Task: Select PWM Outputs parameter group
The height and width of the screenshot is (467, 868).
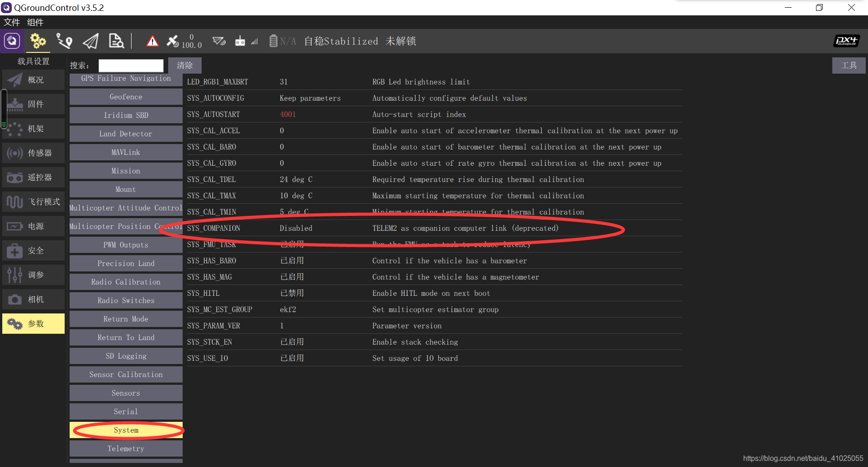Action: (x=126, y=245)
